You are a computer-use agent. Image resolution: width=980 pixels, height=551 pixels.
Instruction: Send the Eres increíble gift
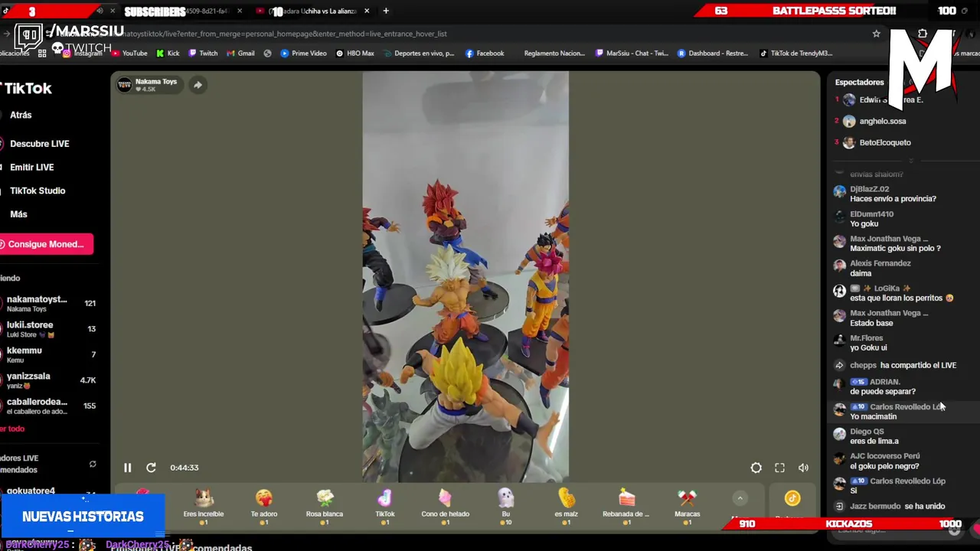tap(204, 507)
